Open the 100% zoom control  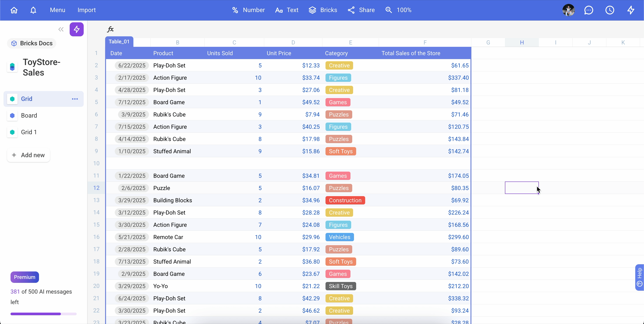pyautogui.click(x=398, y=10)
